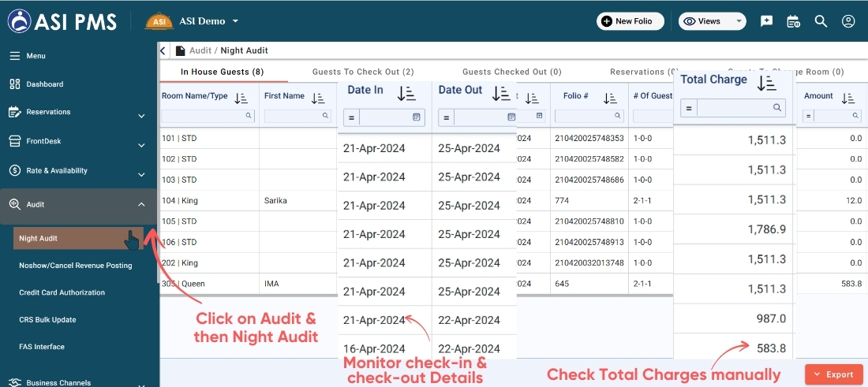Screen dimensions: 868x387
Task: Open the search magnifier in top bar
Action: point(821,21)
